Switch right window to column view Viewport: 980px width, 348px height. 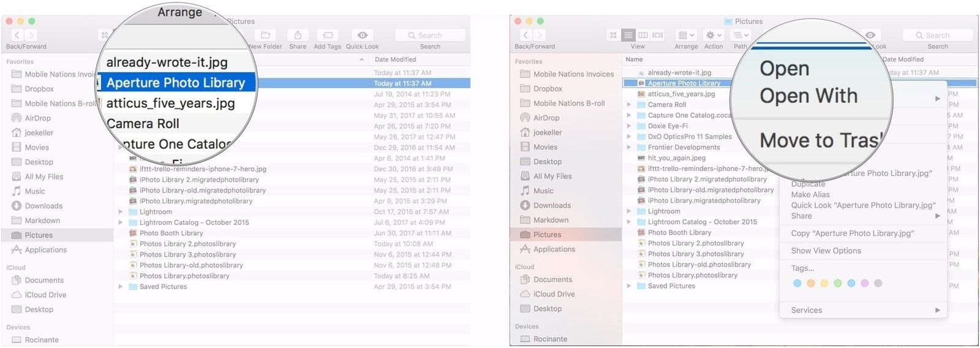click(643, 36)
